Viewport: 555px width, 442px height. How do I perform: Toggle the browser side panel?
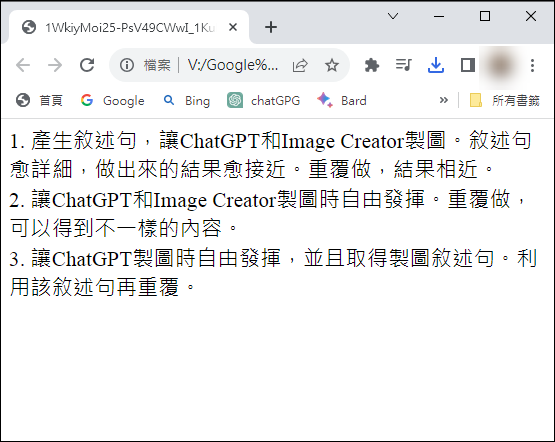pos(468,65)
